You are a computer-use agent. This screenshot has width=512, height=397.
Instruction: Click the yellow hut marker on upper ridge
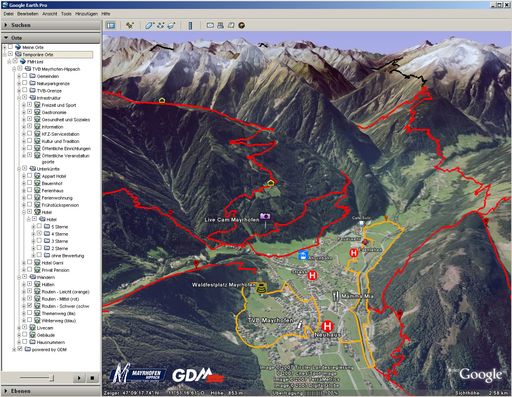(162, 100)
